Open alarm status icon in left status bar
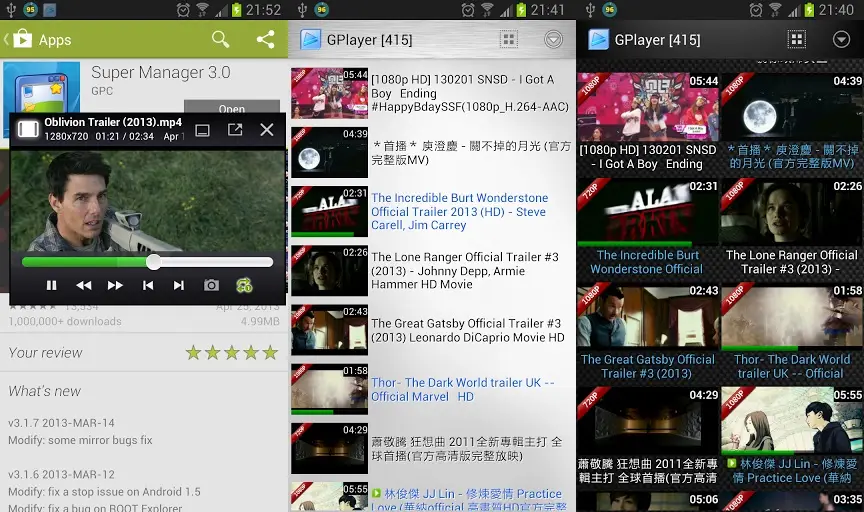864x512 pixels. click(183, 9)
